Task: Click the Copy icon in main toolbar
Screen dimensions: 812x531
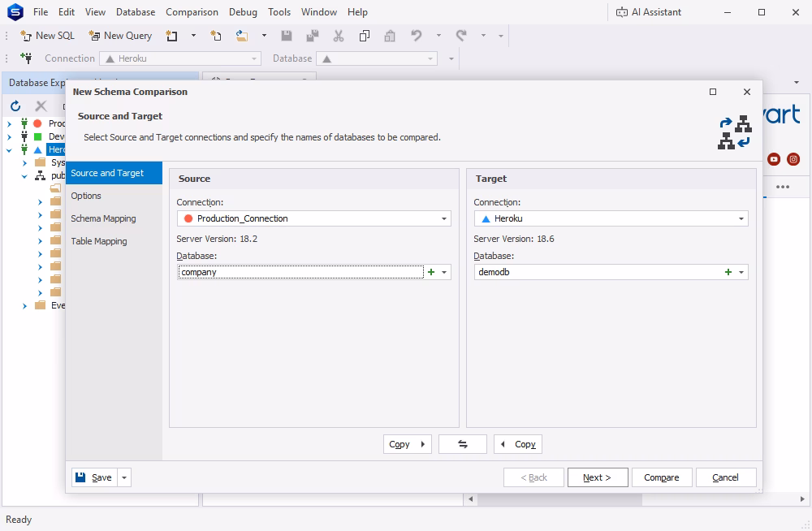Action: 364,36
